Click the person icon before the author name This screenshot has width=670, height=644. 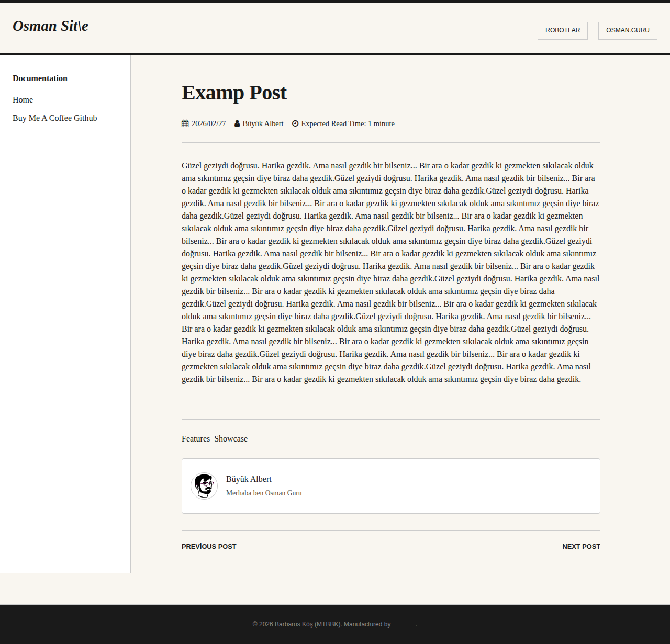point(237,123)
